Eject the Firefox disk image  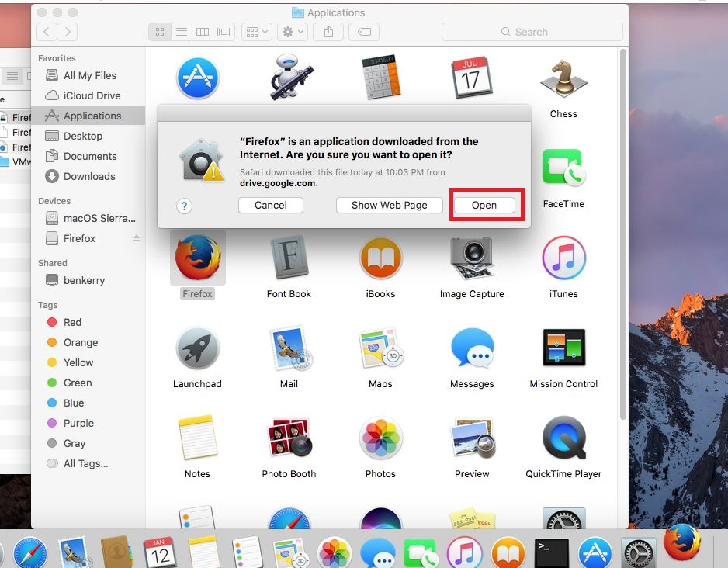137,238
